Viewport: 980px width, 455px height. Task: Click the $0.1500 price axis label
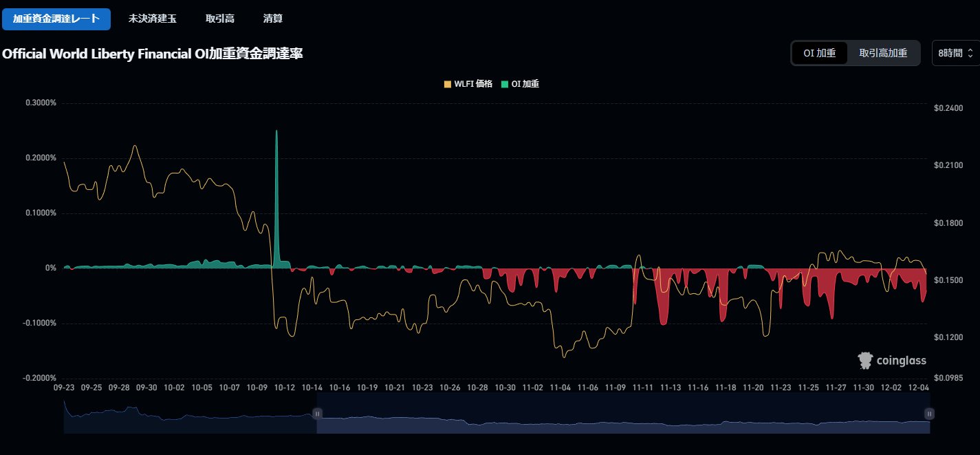point(948,280)
